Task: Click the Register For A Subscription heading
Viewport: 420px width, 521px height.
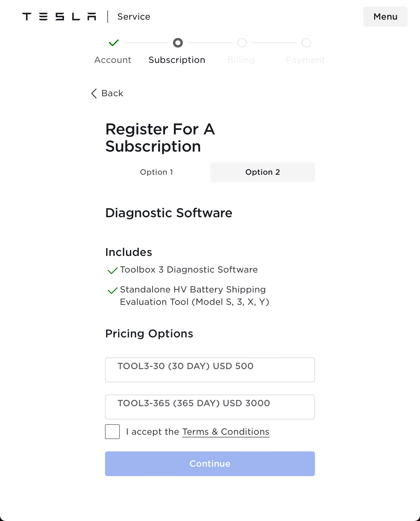Action: (160, 138)
